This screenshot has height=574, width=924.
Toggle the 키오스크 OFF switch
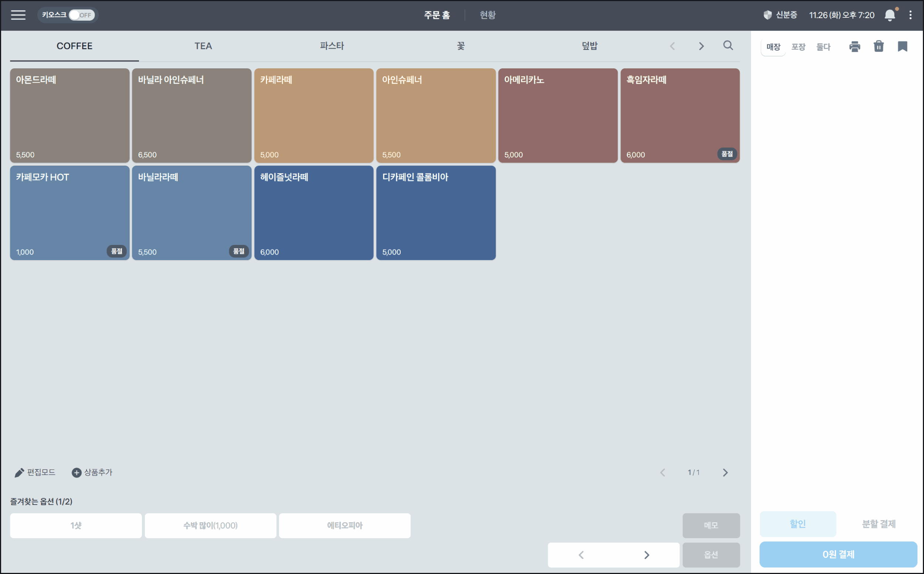click(82, 15)
